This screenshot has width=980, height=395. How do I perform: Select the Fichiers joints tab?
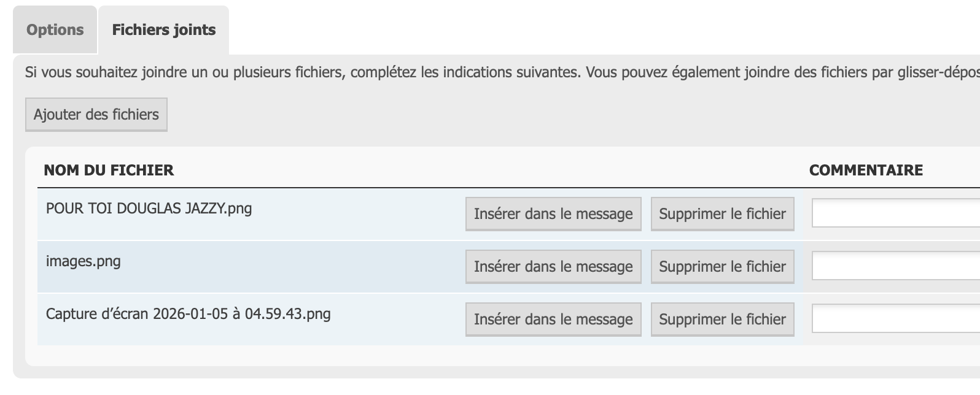(163, 30)
